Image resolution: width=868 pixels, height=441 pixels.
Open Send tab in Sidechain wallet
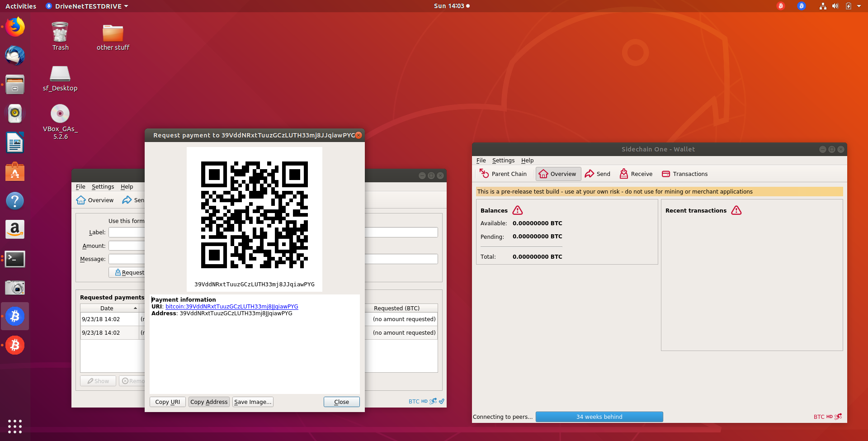pos(597,174)
